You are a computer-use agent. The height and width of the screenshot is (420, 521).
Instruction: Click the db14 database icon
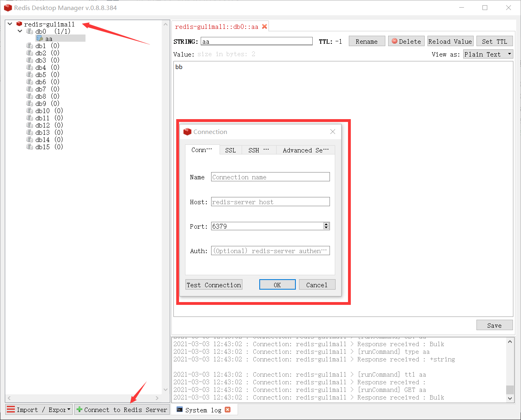point(30,140)
